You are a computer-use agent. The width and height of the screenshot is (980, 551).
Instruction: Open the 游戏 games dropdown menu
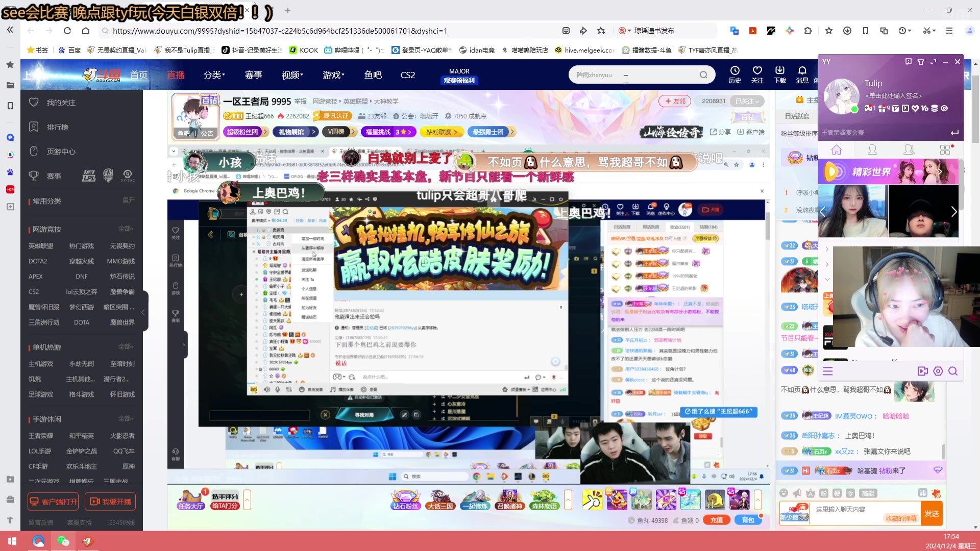pyautogui.click(x=333, y=75)
